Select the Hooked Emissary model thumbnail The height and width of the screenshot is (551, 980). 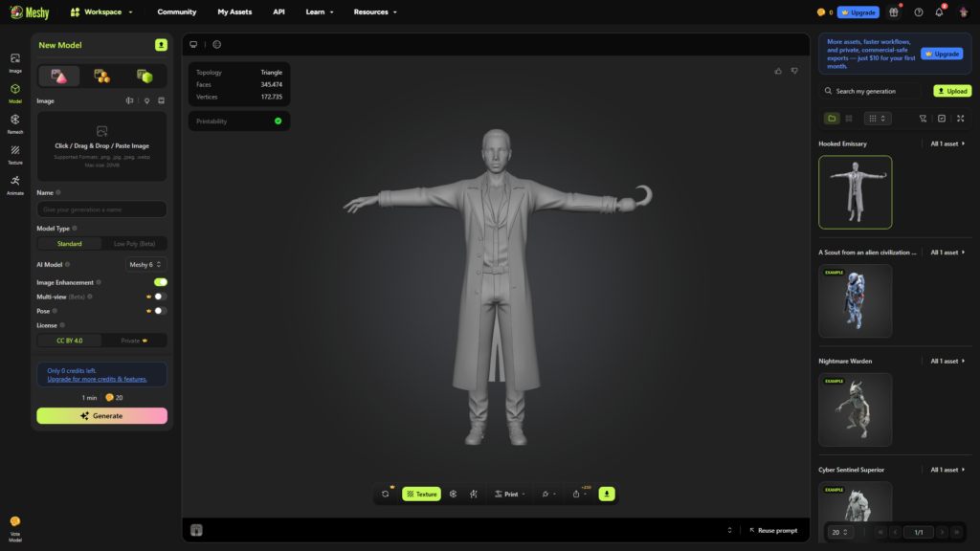(855, 192)
